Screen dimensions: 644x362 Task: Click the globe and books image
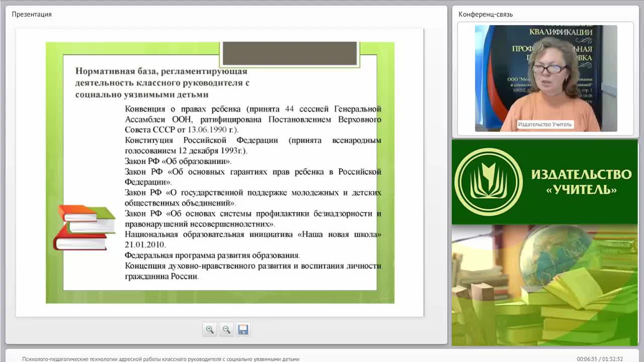(x=545, y=285)
